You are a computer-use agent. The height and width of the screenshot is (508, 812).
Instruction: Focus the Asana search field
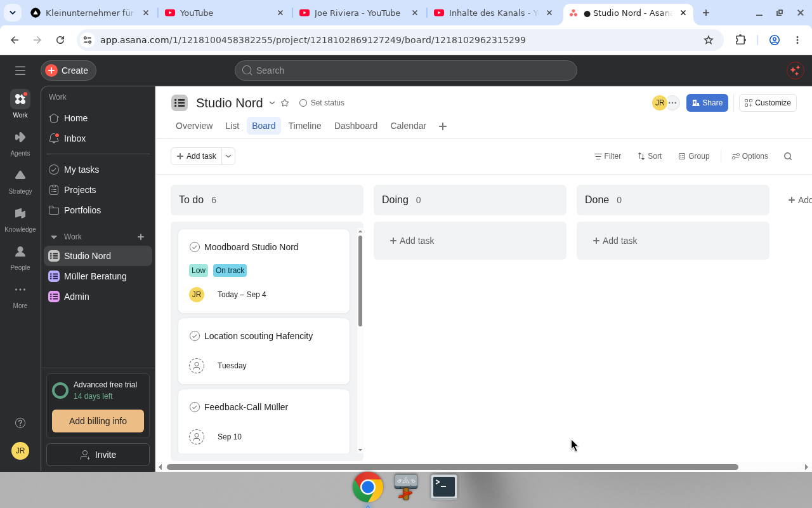click(406, 70)
